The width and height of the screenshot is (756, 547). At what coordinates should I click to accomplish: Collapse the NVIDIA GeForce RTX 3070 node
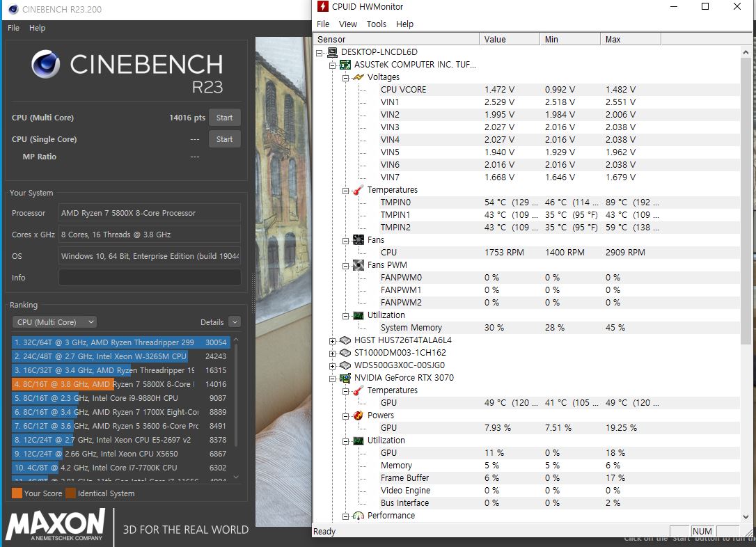coord(332,379)
